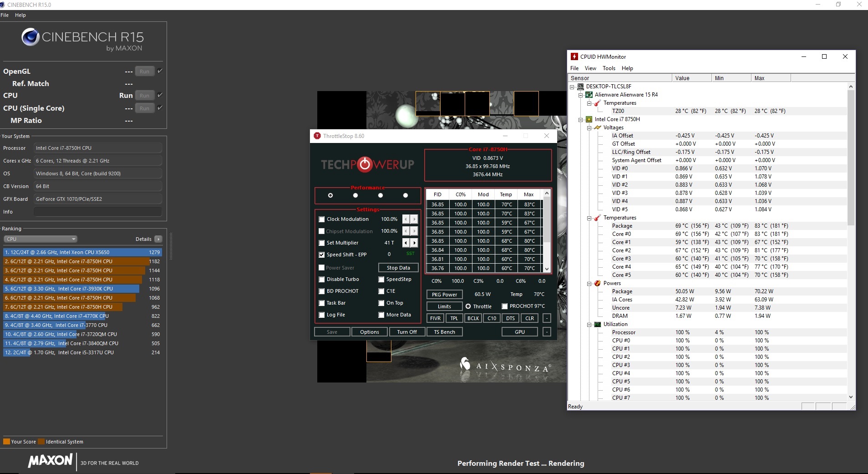Click ThrottleStop Turn Off button
868x474 pixels.
[x=406, y=332]
